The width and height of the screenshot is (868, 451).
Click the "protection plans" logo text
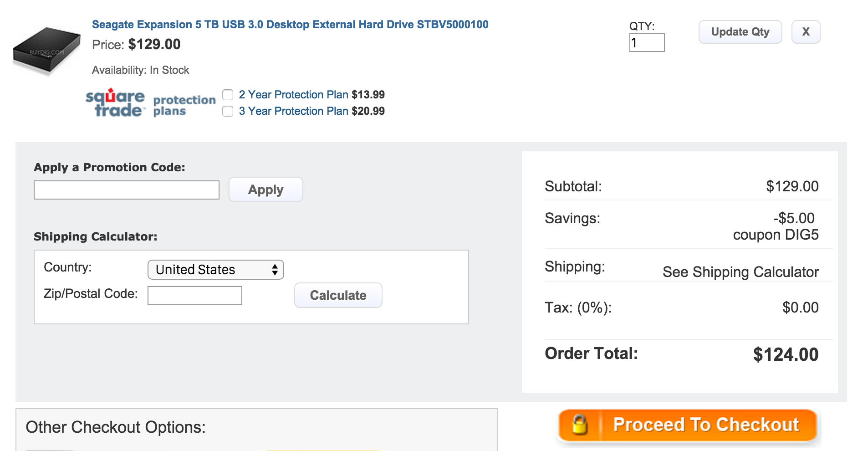184,105
